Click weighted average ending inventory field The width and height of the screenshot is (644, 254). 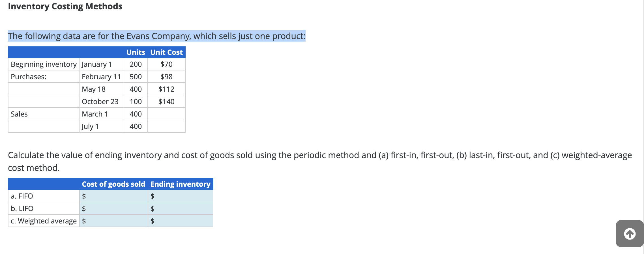183,221
